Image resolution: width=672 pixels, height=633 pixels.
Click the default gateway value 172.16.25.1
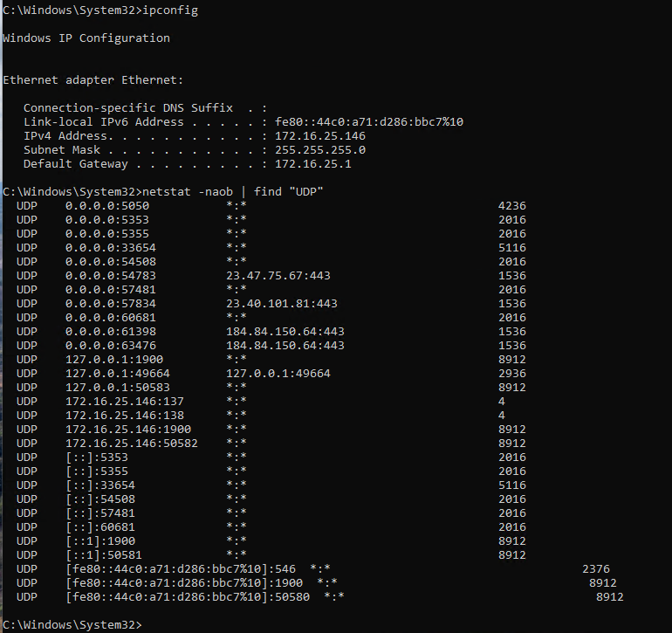coord(312,164)
